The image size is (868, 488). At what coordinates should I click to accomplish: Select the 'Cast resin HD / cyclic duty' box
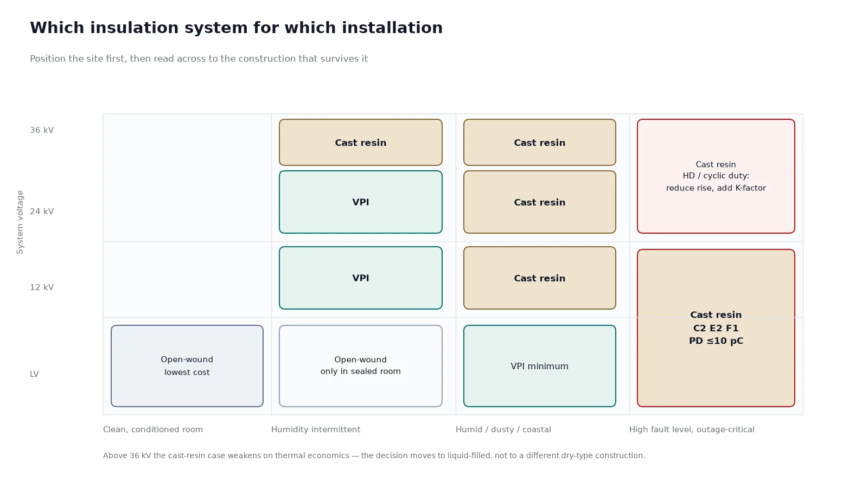(716, 176)
